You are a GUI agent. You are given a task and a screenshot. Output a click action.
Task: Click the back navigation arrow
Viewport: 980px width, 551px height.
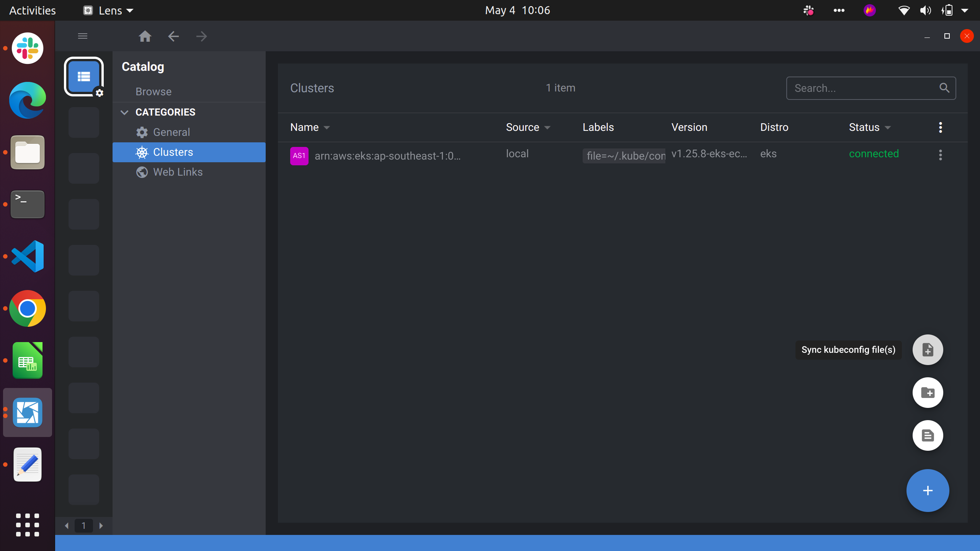pyautogui.click(x=173, y=36)
